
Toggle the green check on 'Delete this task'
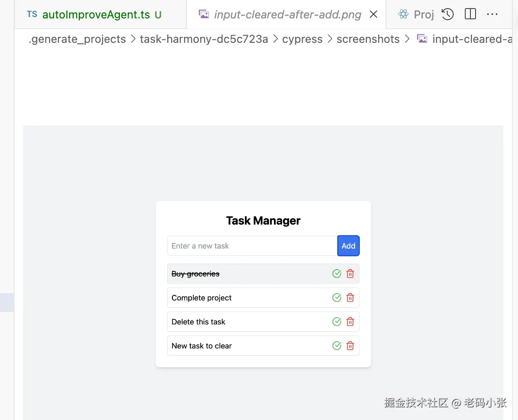(x=337, y=321)
